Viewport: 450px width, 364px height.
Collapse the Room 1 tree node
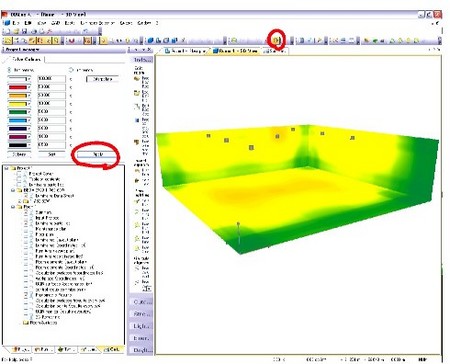pos(13,207)
